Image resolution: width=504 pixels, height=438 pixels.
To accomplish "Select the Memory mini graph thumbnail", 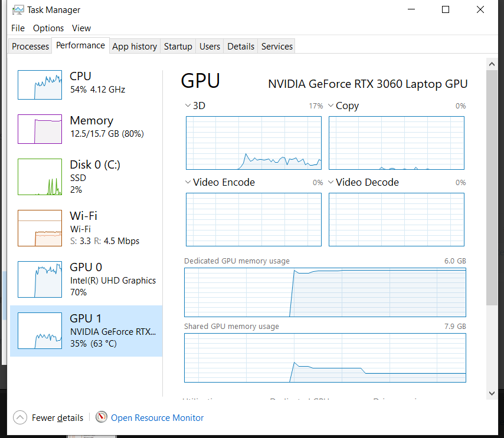I will [x=40, y=129].
